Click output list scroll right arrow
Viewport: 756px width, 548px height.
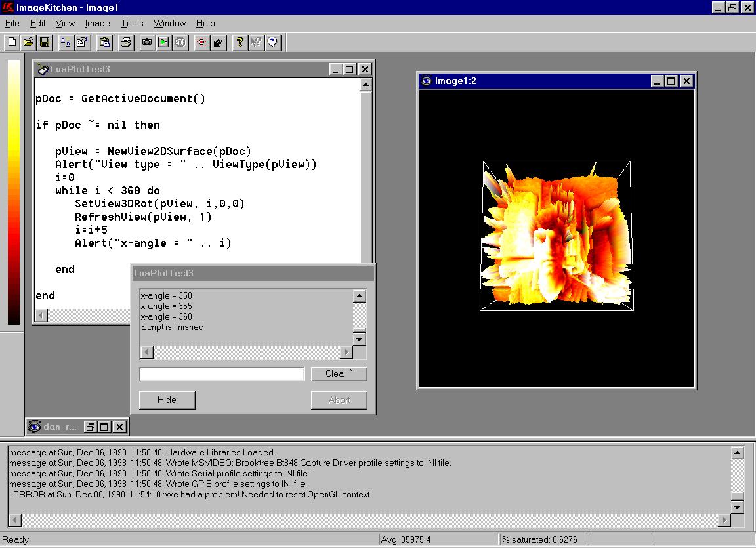click(346, 352)
